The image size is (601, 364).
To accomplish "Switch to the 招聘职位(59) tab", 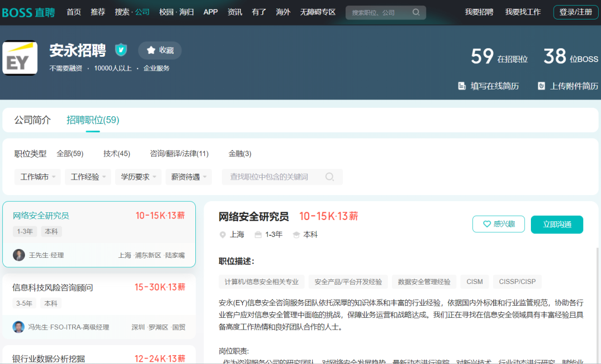I will click(93, 120).
